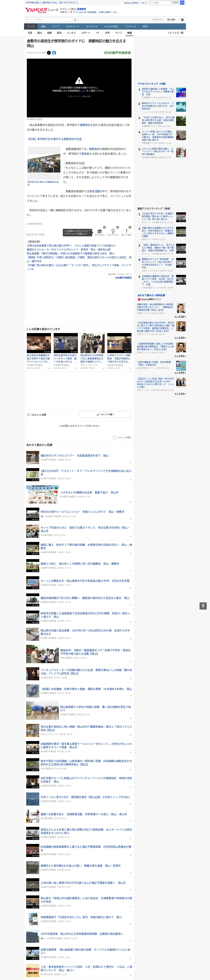Open recommended video 小学校でラグビー体験教室
The width and height of the screenshot is (210, 980).
point(119,358)
